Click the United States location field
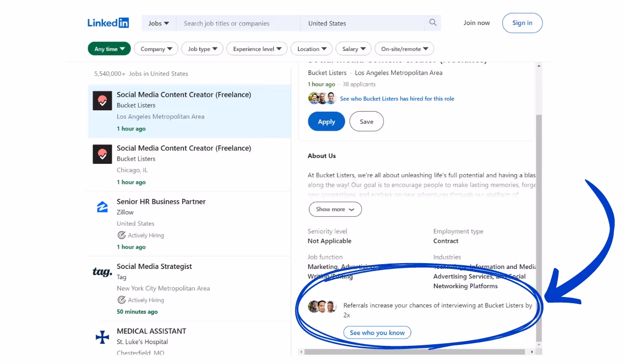Screen dimensions: 624x364 click(x=363, y=23)
